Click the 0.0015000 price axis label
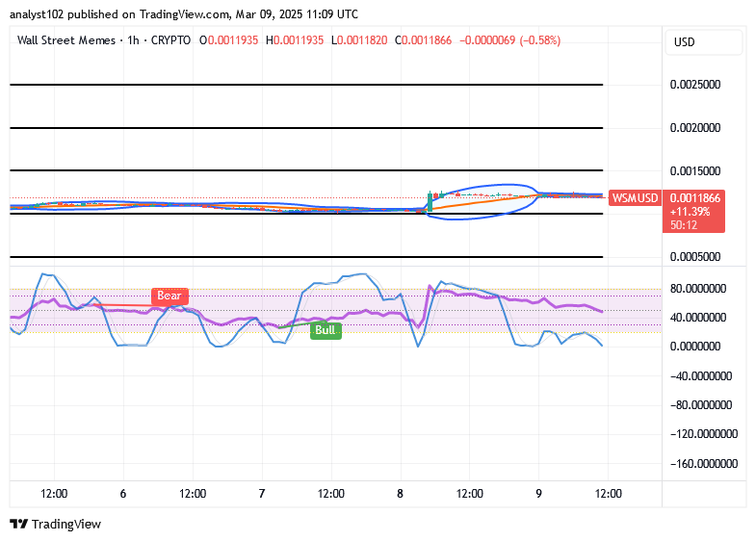Image resolution: width=756 pixels, height=541 pixels. [x=695, y=171]
